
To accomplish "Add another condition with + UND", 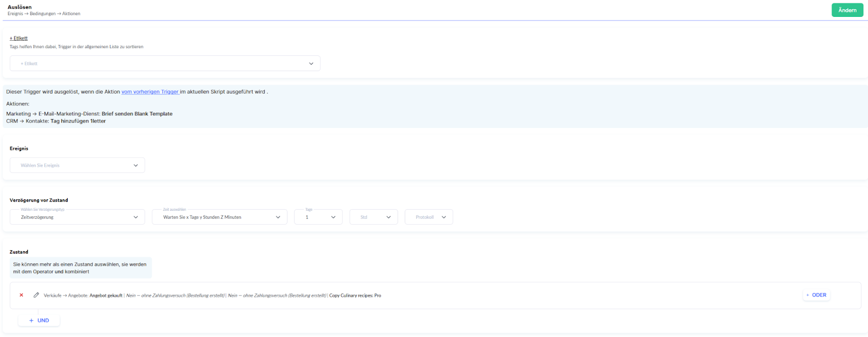I will [39, 321].
